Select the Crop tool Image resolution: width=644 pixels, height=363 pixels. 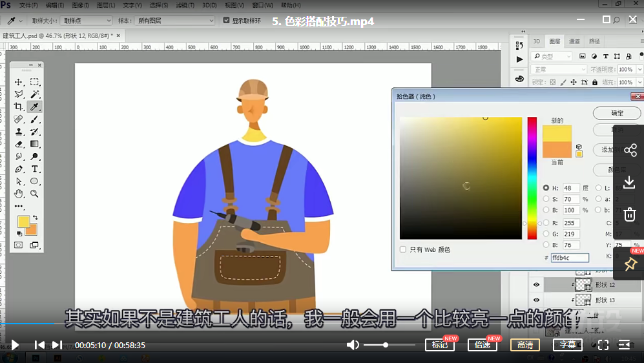tap(19, 107)
